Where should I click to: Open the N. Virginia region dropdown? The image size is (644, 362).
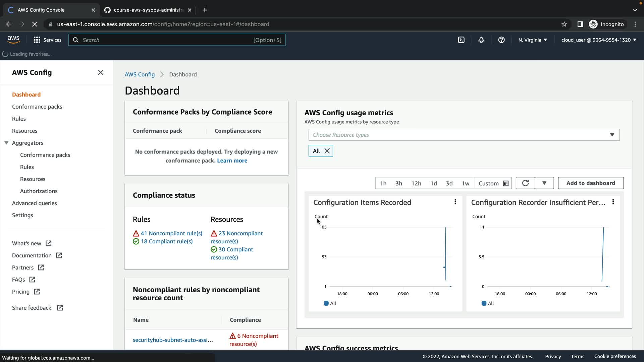532,40
